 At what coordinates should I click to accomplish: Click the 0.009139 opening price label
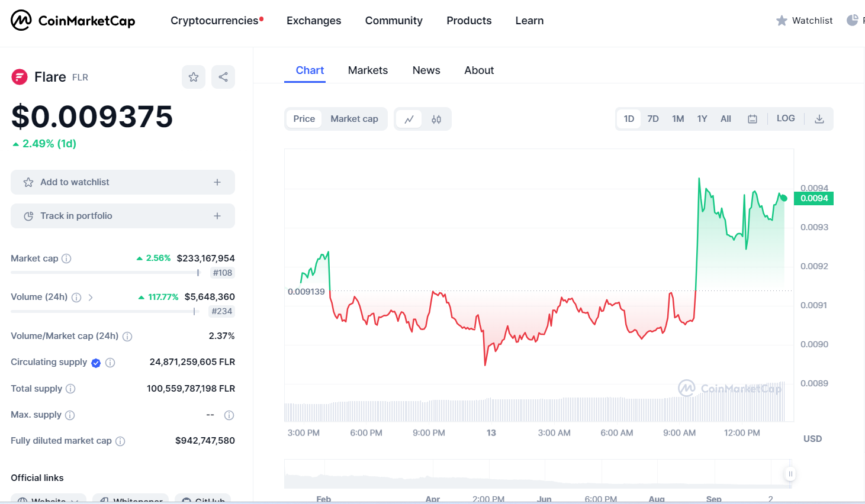(306, 292)
